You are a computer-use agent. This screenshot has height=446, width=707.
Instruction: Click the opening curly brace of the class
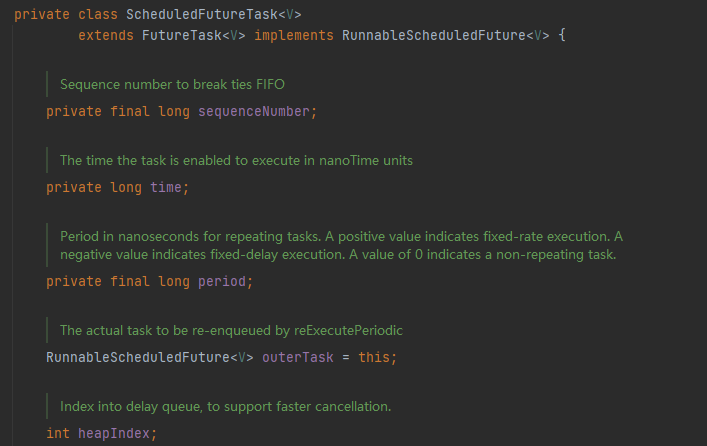[561, 35]
